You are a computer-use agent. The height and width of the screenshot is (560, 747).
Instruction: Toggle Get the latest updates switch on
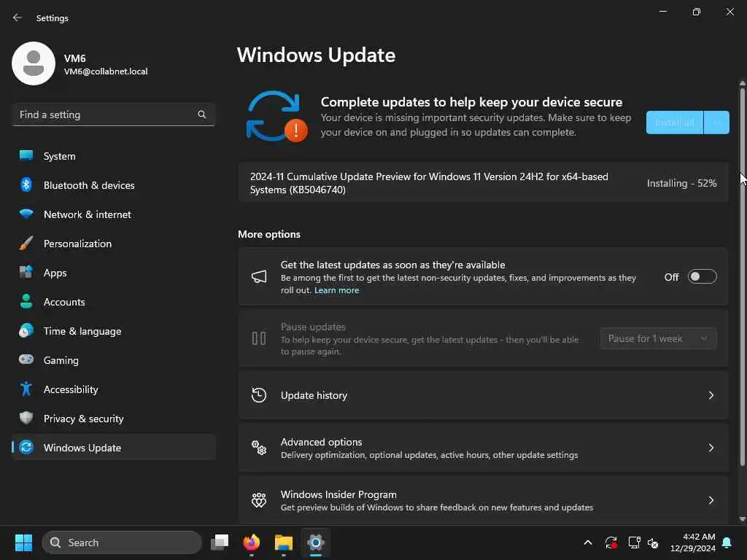click(703, 276)
